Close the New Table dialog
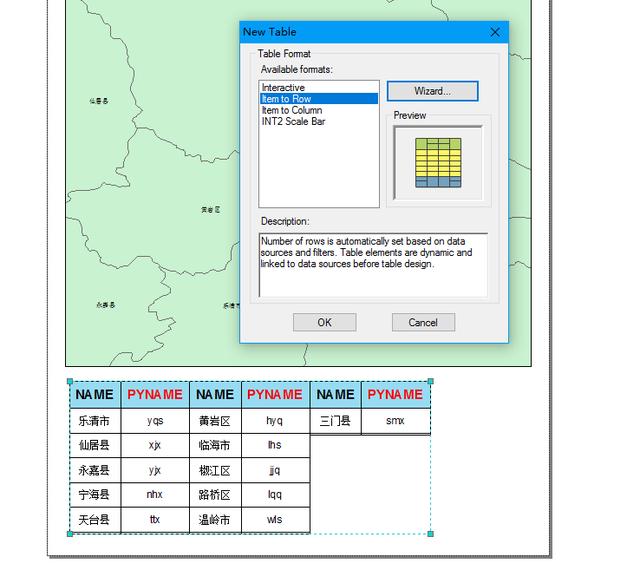Screen dimensions: 640x570 tap(495, 32)
